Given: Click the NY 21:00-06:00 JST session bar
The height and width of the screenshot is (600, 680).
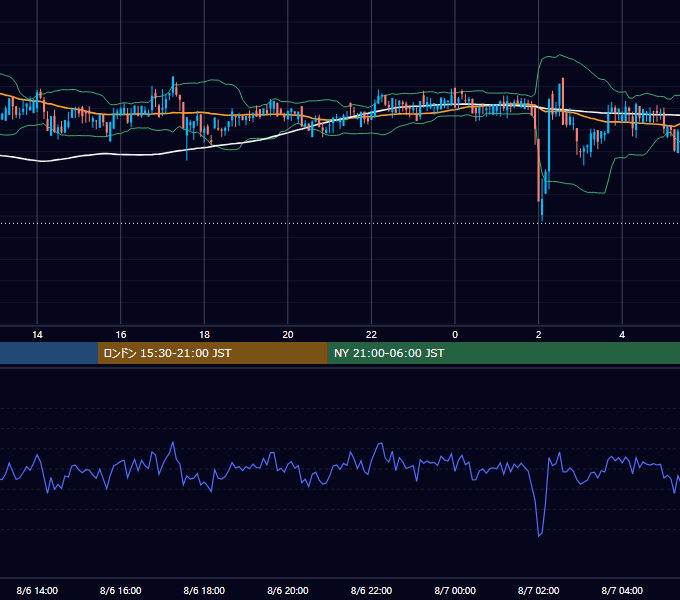Looking at the screenshot, I should click(x=503, y=353).
